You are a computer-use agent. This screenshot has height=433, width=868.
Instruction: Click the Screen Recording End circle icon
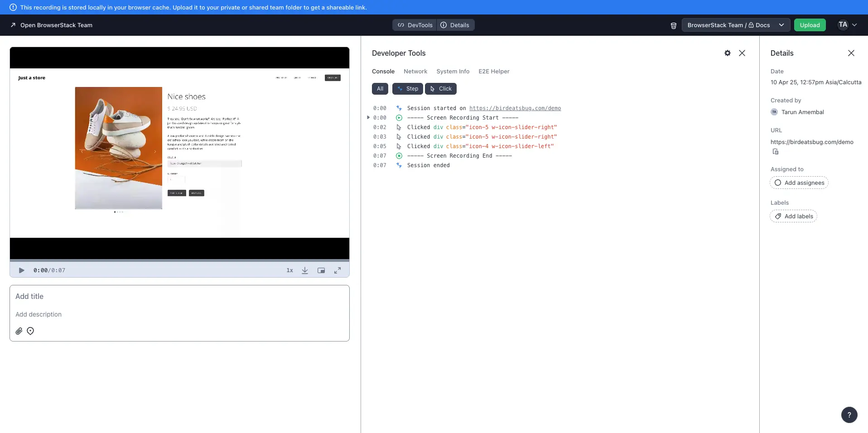pos(399,156)
